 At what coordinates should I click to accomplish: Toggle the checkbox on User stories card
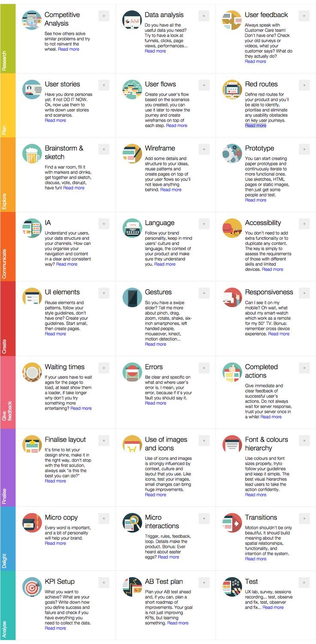point(104,85)
